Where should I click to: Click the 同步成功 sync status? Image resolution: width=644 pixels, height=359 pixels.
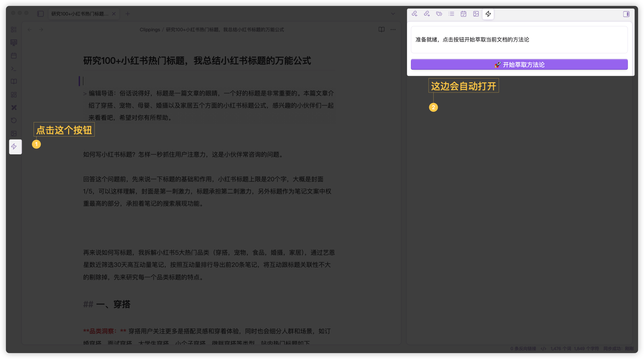[x=618, y=348]
